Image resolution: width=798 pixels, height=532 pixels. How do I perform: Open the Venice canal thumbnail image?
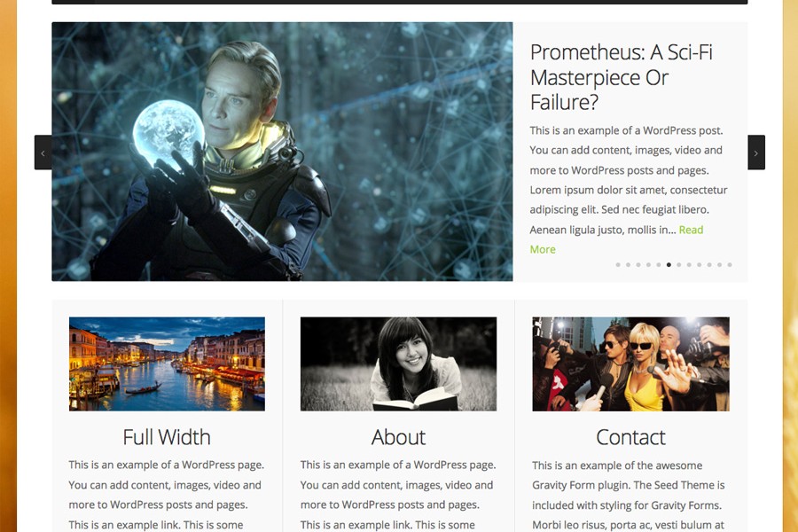167,364
